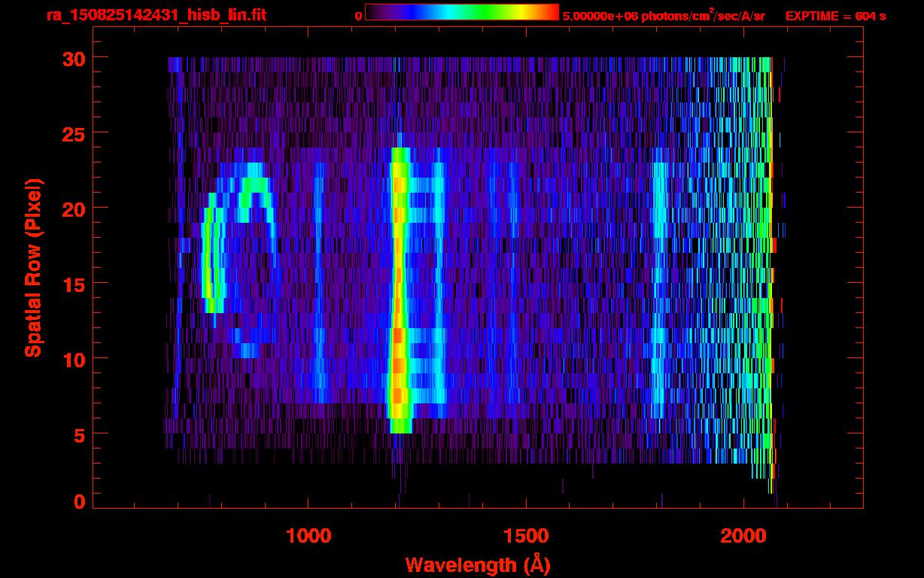Click the colorbar minimum label 0
The width and height of the screenshot is (924, 578).
coord(358,16)
